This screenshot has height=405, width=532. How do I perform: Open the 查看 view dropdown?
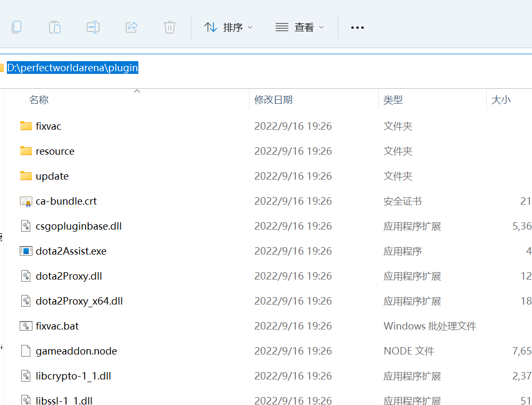[x=299, y=27]
